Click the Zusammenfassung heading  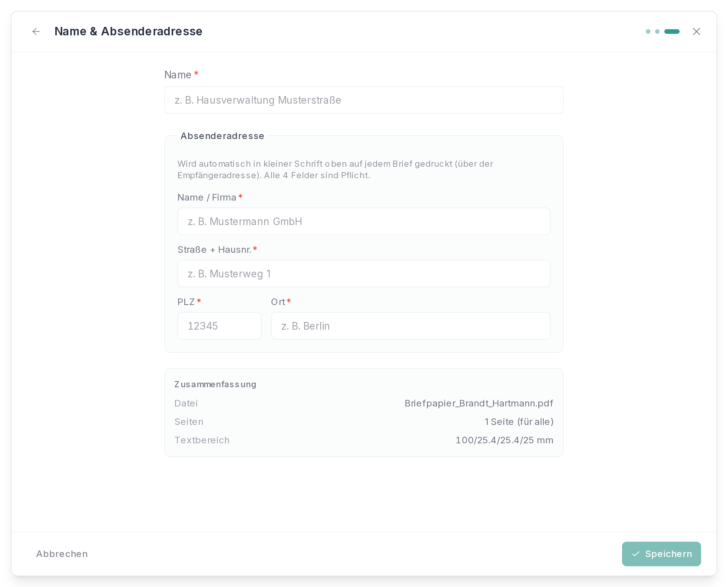pyautogui.click(x=215, y=385)
